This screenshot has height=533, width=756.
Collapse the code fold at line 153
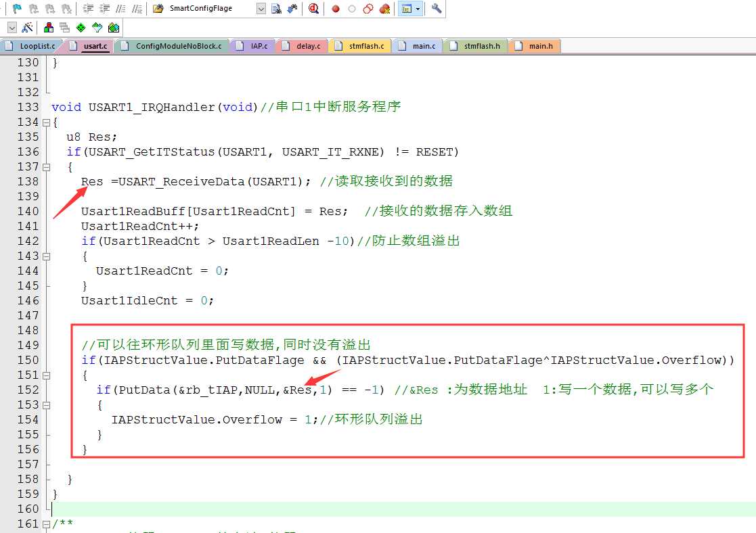[x=46, y=405]
